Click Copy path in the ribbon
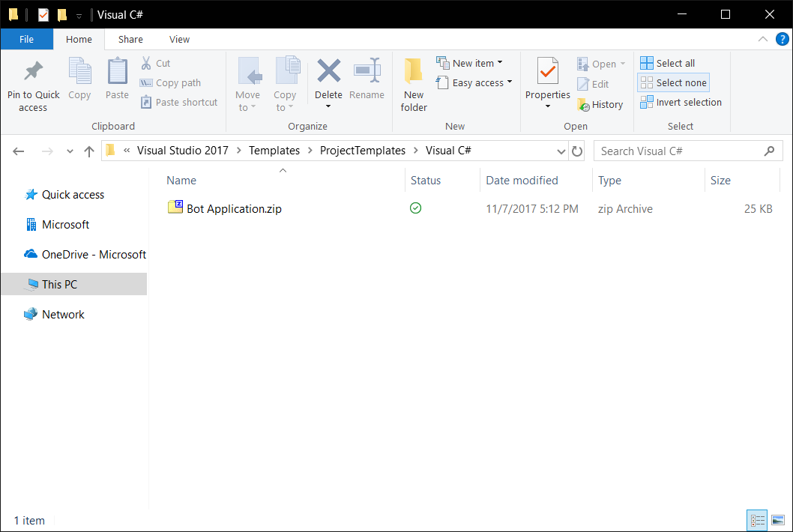Viewport: 793px width, 532px height. 170,83
